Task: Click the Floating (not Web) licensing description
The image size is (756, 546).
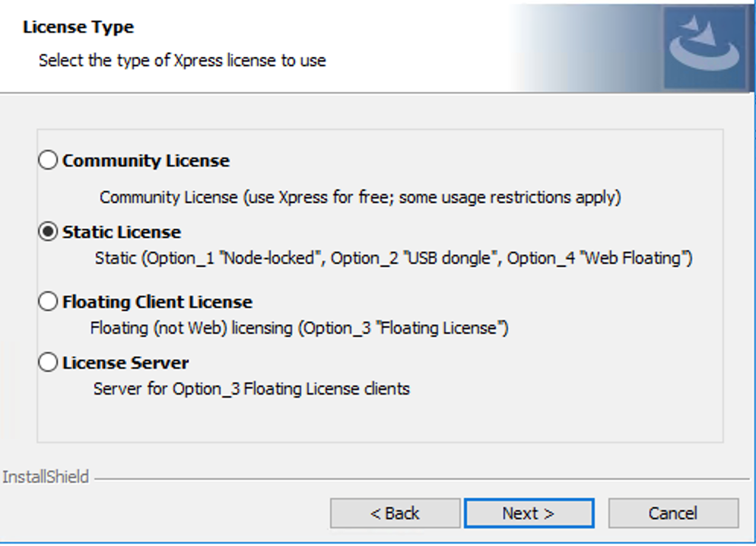Action: (x=299, y=329)
